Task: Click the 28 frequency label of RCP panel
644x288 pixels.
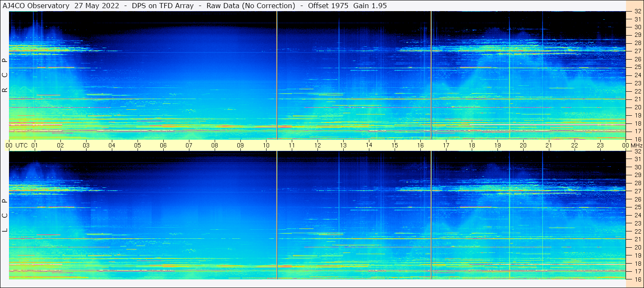Action: coord(637,43)
